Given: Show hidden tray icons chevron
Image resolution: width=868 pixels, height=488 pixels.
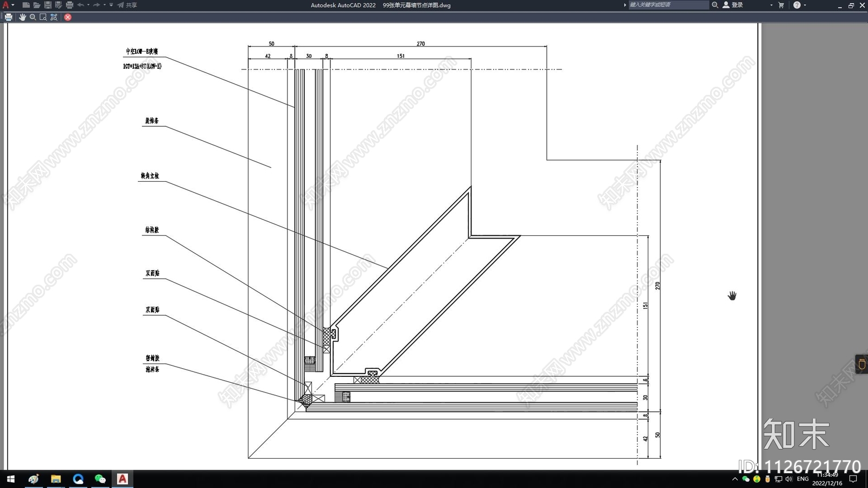Looking at the screenshot, I should pyautogui.click(x=735, y=479).
